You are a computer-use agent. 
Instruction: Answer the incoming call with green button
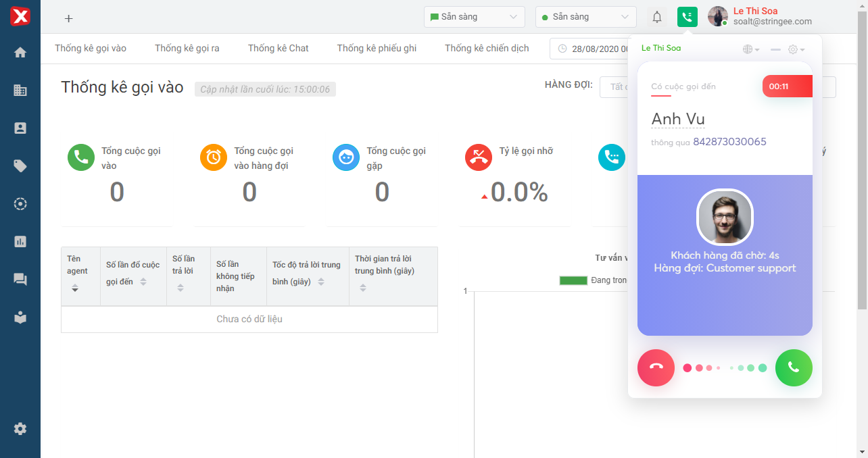click(x=794, y=367)
